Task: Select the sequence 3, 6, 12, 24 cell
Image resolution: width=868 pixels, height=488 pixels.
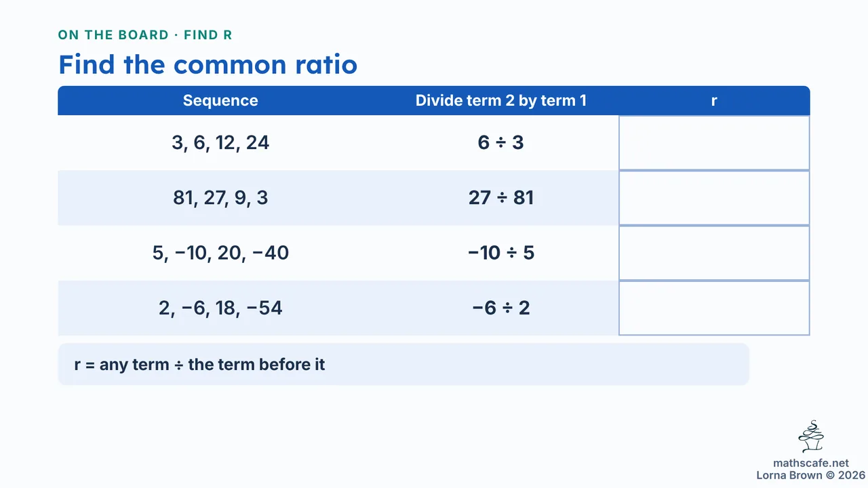Action: click(220, 143)
